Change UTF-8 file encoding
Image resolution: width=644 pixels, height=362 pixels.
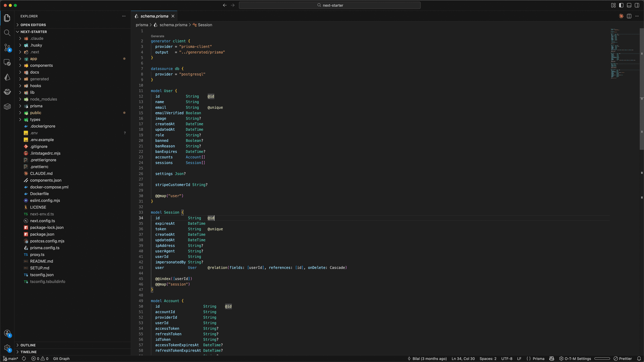click(x=507, y=359)
